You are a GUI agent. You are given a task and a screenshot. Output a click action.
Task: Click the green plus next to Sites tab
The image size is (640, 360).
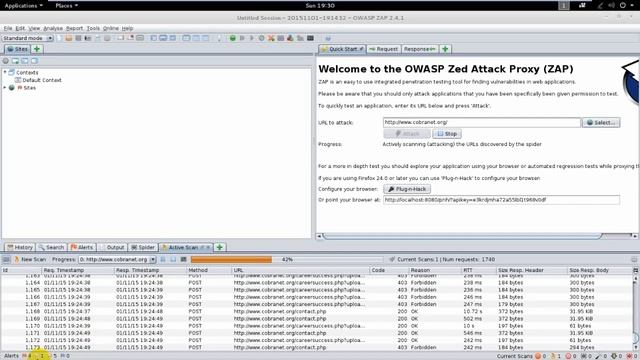(37, 49)
